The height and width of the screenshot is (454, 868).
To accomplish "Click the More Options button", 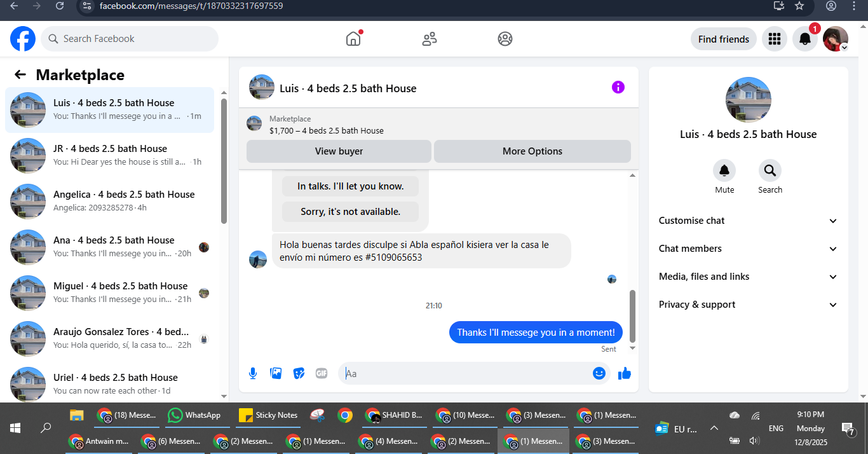I will 532,151.
